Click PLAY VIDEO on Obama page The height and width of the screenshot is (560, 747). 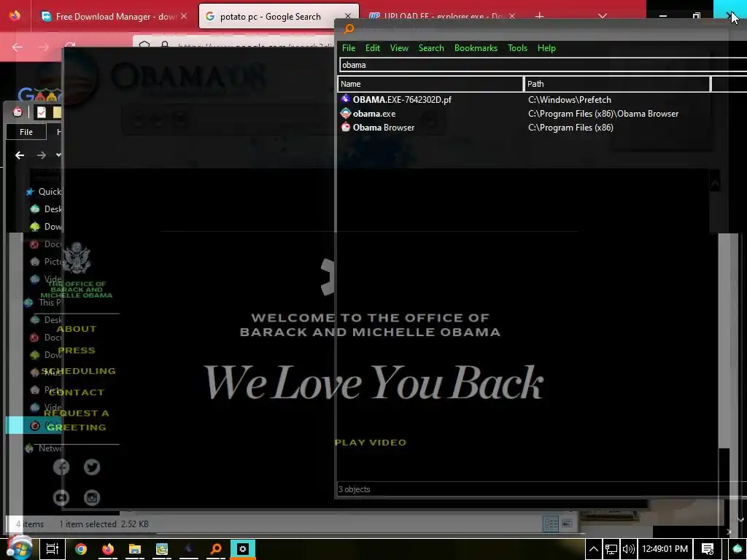tap(370, 443)
